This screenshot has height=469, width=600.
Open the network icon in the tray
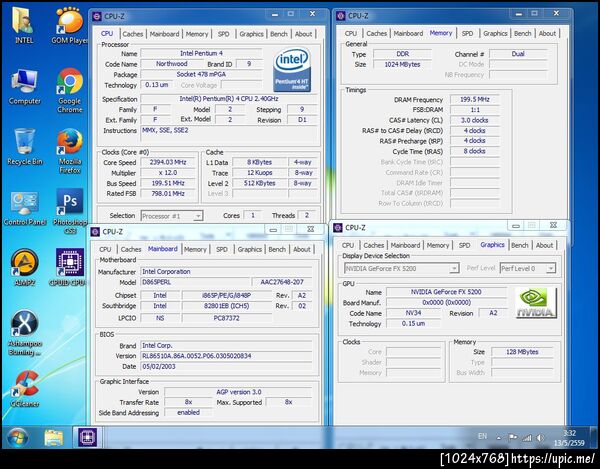point(527,438)
